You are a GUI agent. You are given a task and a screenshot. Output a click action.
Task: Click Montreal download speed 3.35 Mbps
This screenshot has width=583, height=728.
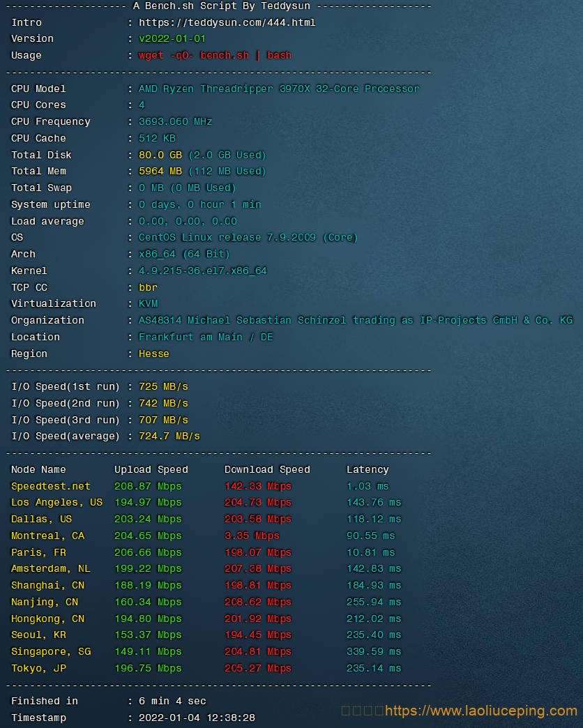pos(252,536)
